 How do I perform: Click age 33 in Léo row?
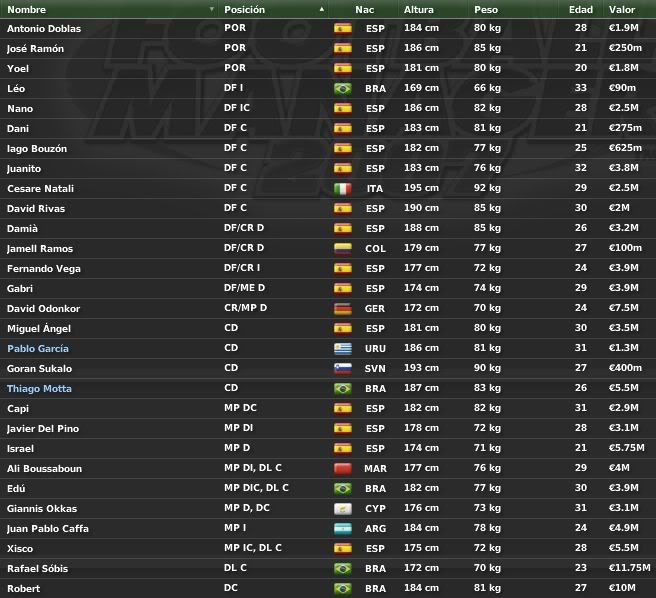click(581, 88)
